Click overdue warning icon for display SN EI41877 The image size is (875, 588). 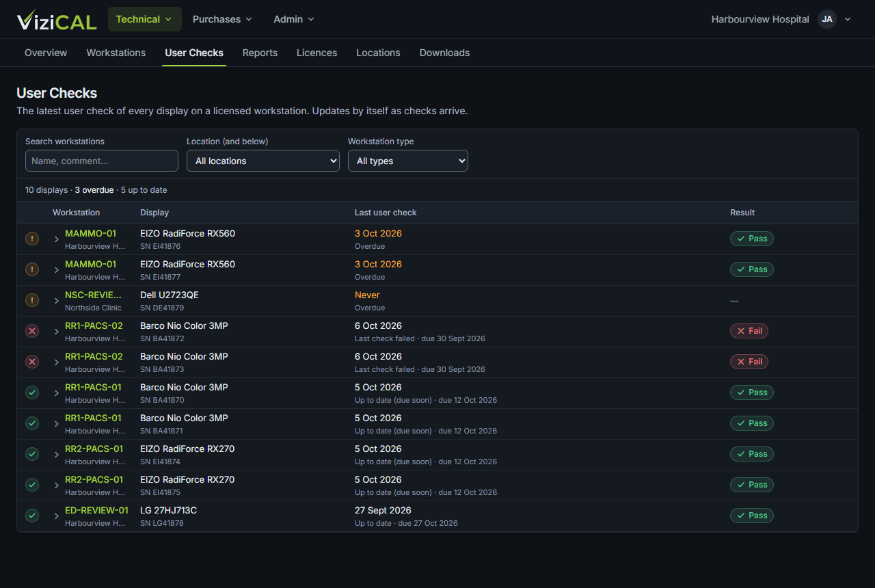click(32, 270)
